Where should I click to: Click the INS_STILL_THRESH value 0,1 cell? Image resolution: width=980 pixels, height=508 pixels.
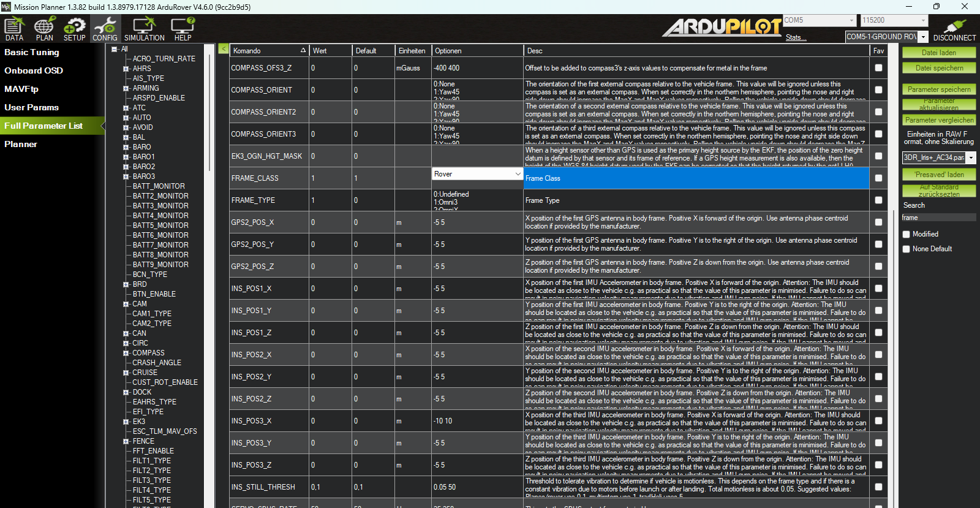point(330,487)
